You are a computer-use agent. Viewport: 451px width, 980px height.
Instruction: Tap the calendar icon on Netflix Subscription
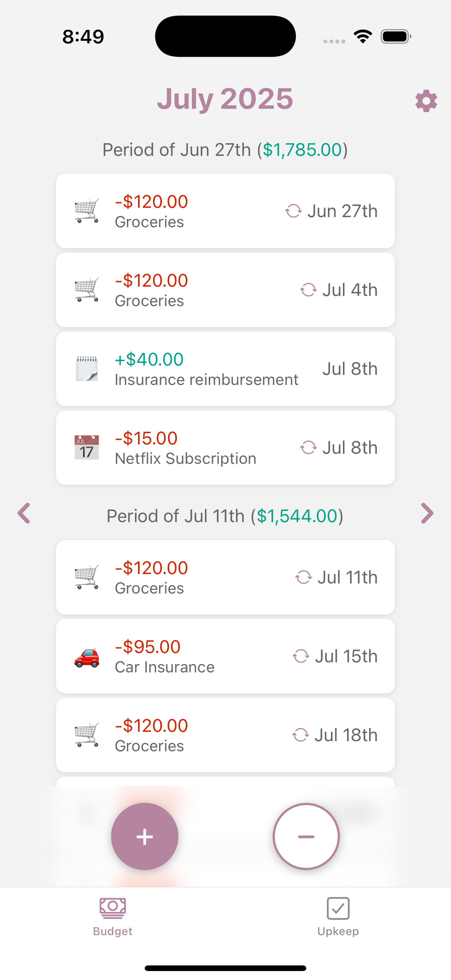click(87, 447)
